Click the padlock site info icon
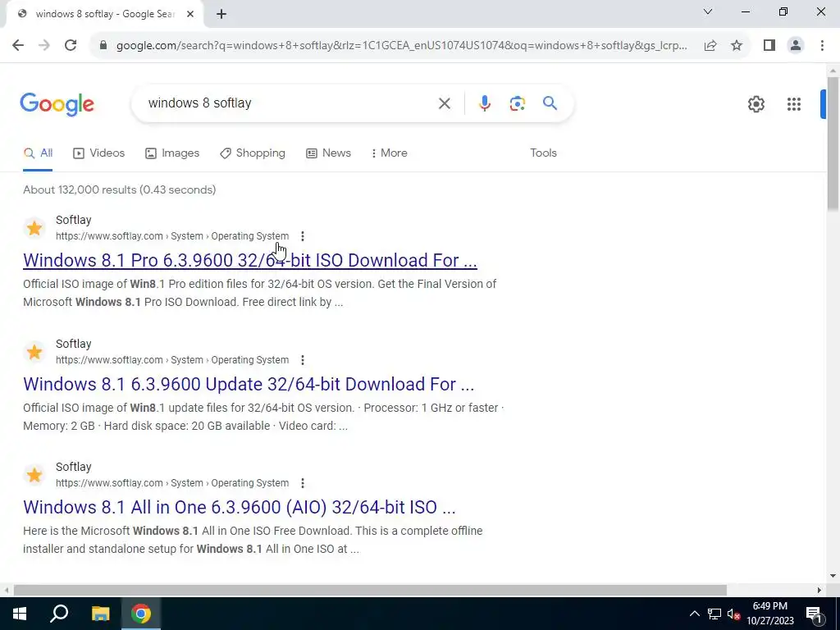Viewport: 840px width, 630px height. [103, 46]
